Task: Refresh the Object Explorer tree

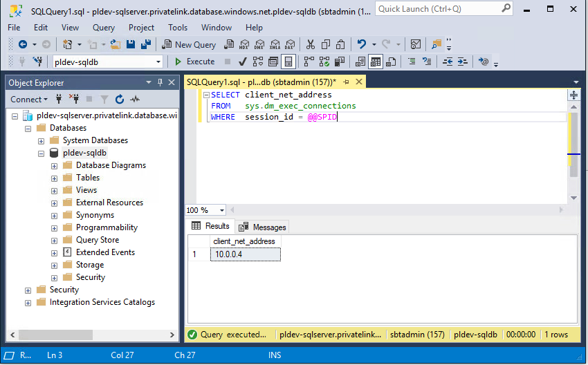Action: pos(120,100)
